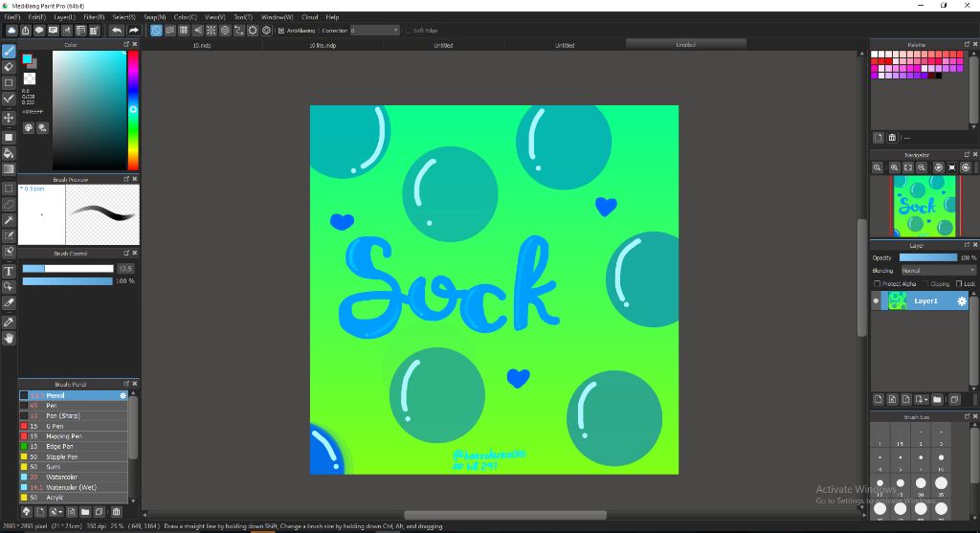Viewport: 980px width, 533px height.
Task: Click the brush size slider
Action: [x=68, y=269]
